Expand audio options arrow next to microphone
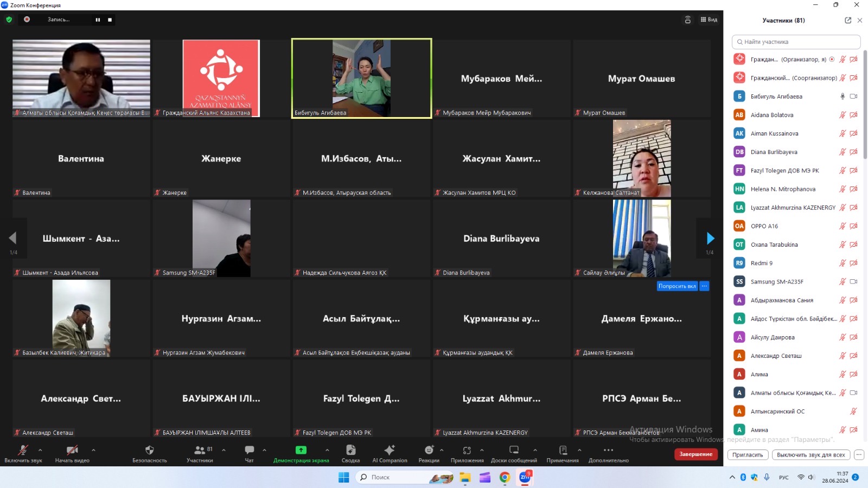 (40, 450)
